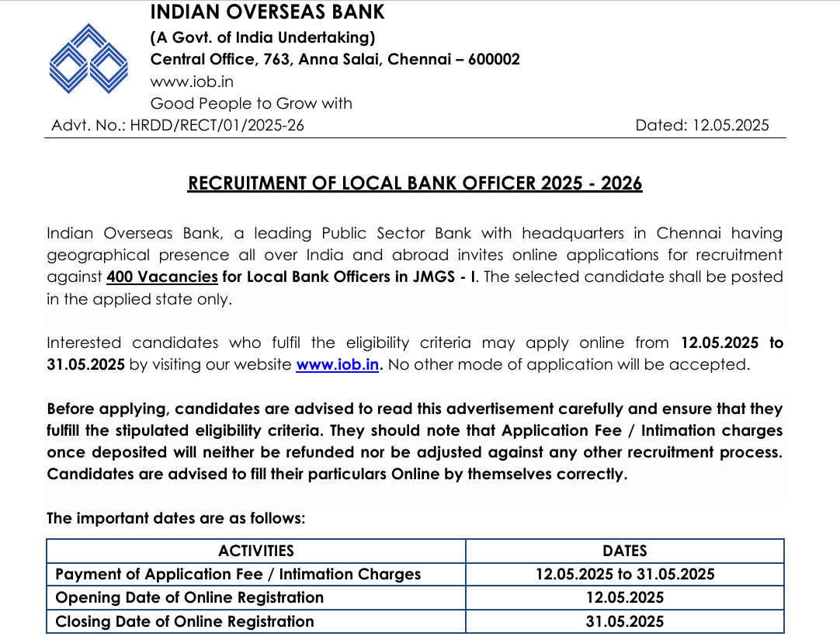
Task: Select the "(A Govt. of India Undertaking)" line
Action: point(262,37)
